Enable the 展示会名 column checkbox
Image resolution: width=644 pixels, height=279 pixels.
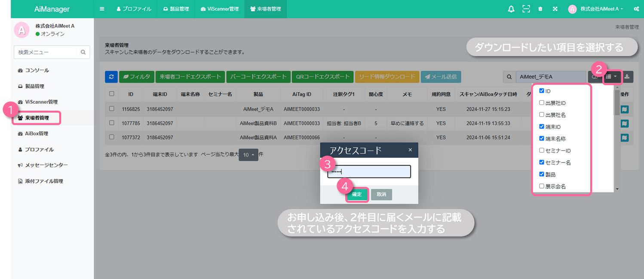click(x=542, y=186)
